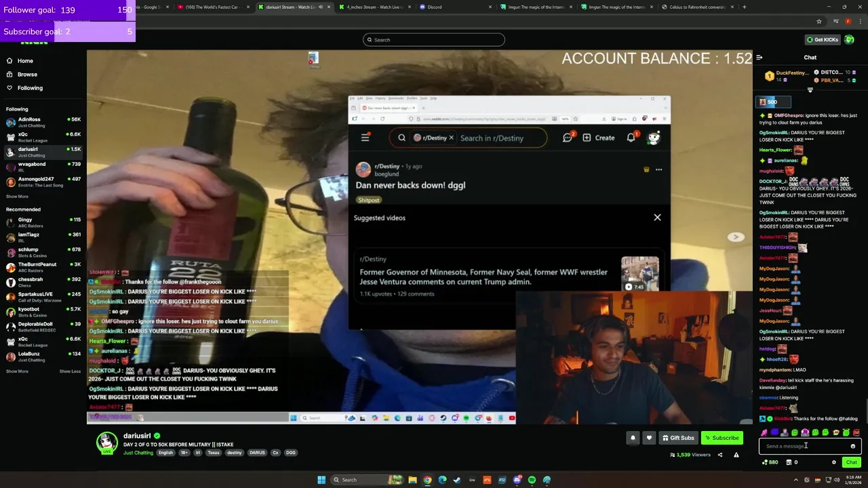
Task: Open Windows Start menu
Action: coord(321,480)
